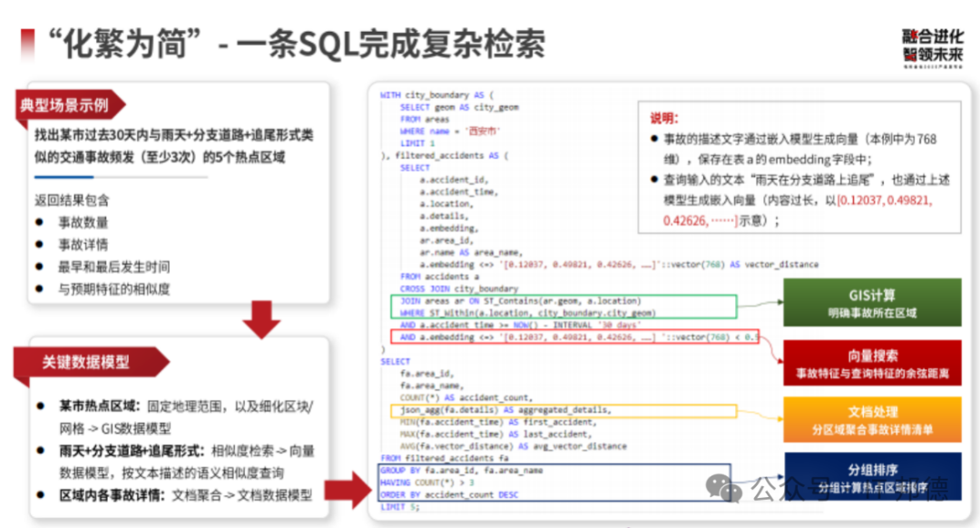Click the "MAX(fa.accident_time) AS last_accident," line
The image size is (980, 528).
(x=496, y=435)
